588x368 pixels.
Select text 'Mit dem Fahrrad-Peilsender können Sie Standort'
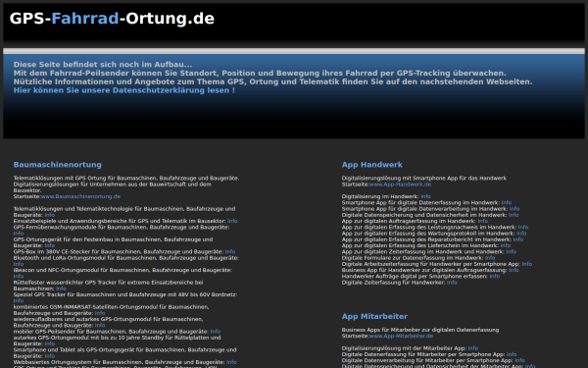(x=117, y=74)
